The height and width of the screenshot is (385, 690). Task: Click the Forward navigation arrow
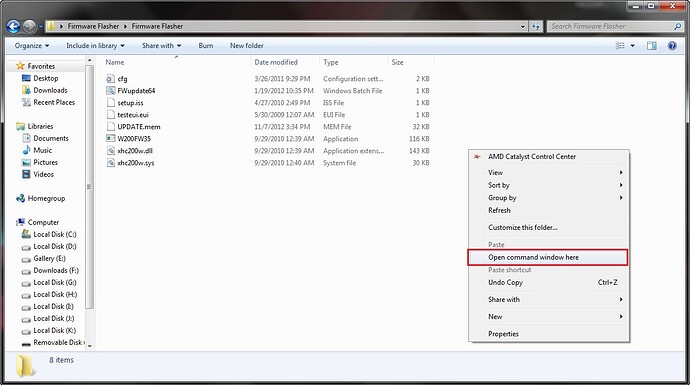29,27
